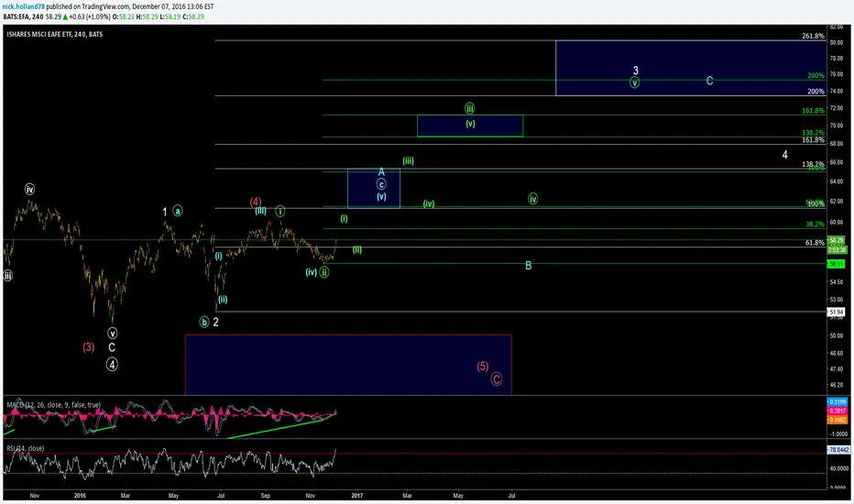The height and width of the screenshot is (504, 854).
Task: Click the ISHARES MSCI EAFE ETF chart title
Action: (x=54, y=34)
